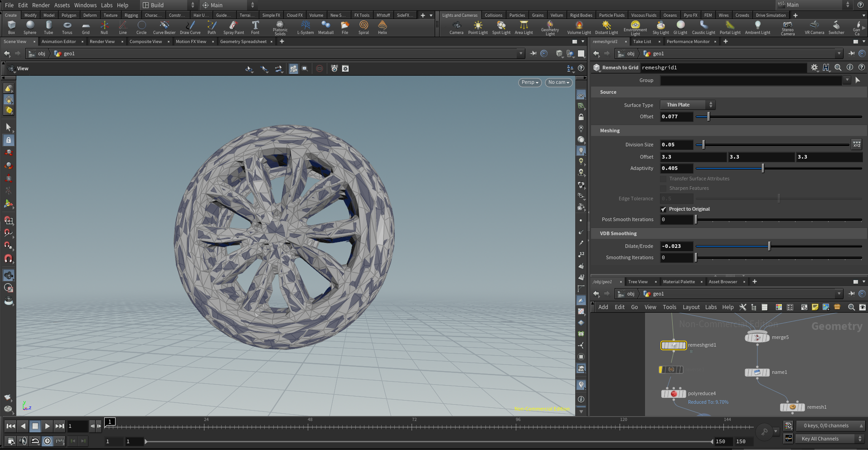Add a Spiral curve

(x=364, y=28)
